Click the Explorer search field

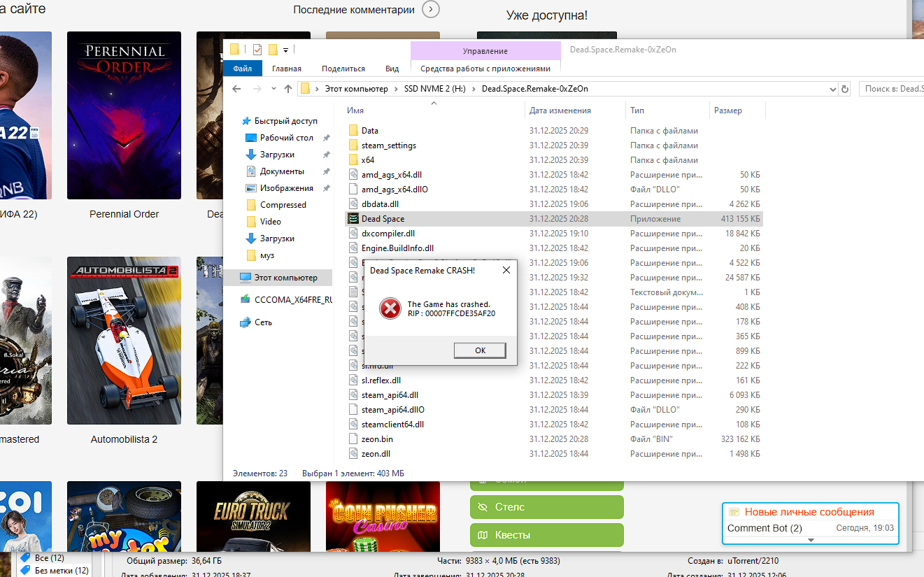tap(892, 89)
